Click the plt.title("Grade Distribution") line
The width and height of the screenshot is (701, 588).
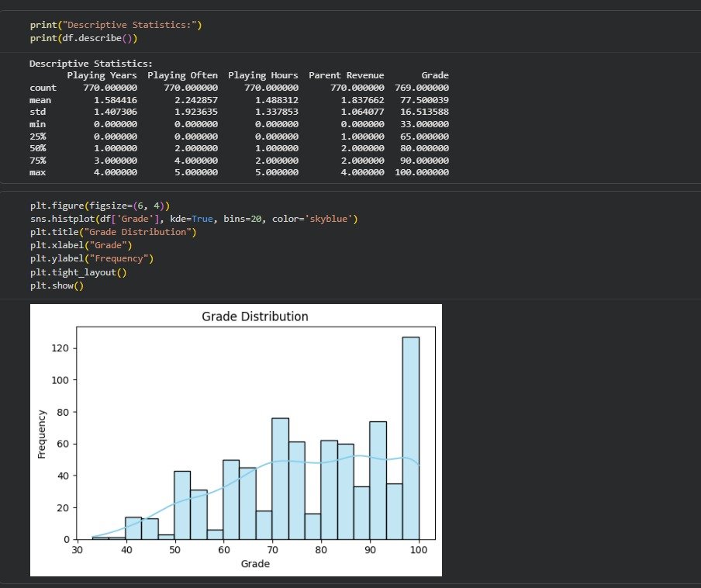pyautogui.click(x=113, y=232)
